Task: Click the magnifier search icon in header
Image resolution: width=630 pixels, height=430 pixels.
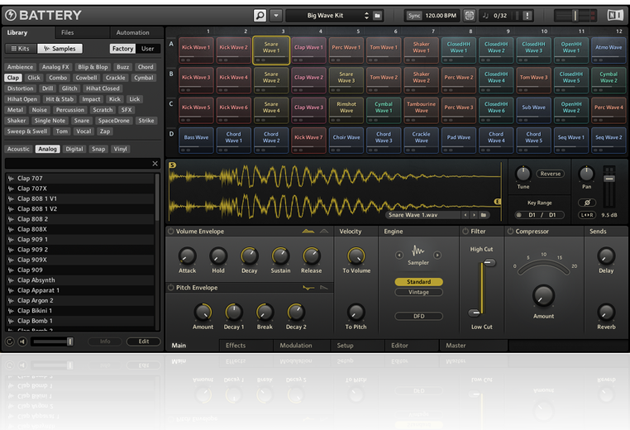Action: click(x=260, y=16)
